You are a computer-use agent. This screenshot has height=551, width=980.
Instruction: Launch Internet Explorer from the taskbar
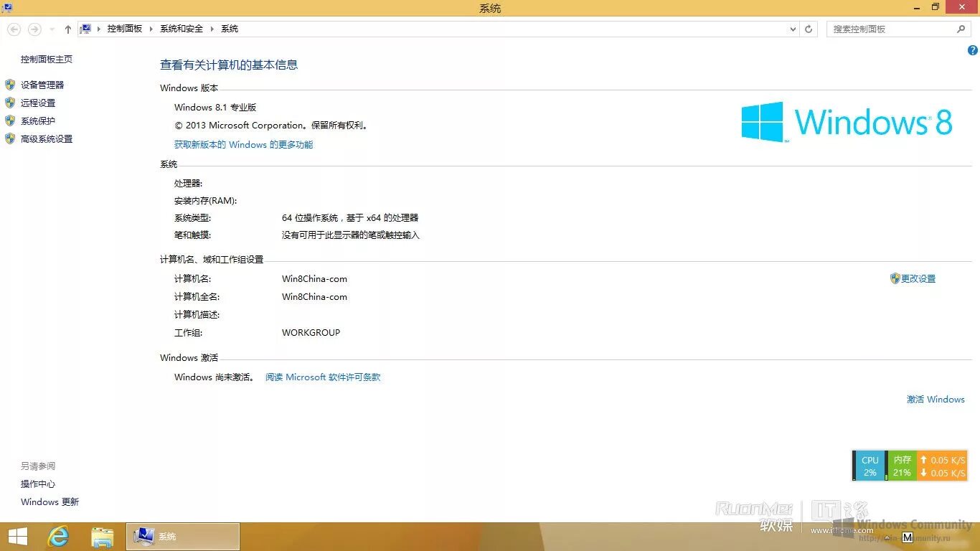coord(59,537)
